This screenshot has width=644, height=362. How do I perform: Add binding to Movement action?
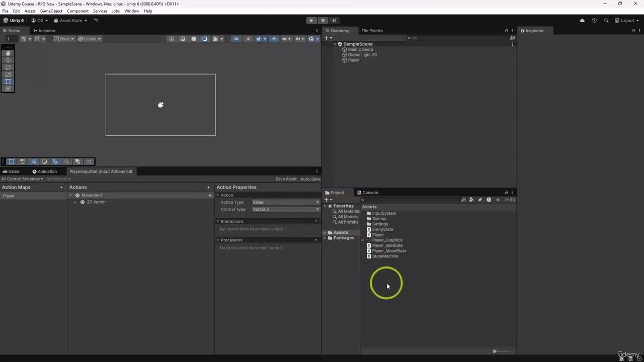(x=210, y=195)
